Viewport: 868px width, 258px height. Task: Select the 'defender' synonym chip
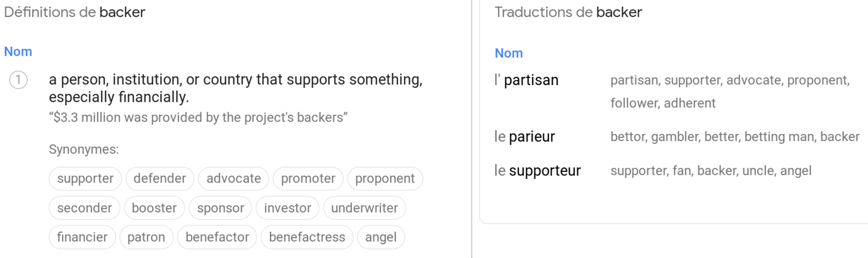[160, 179]
